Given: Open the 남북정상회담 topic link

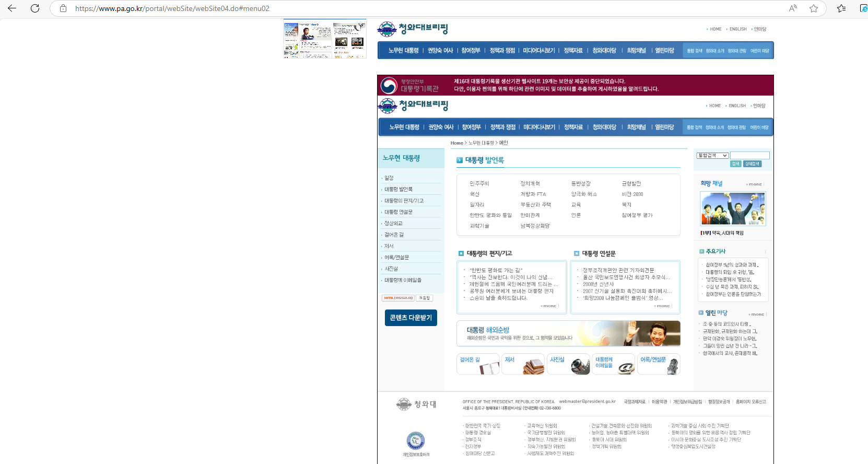Looking at the screenshot, I should (535, 226).
